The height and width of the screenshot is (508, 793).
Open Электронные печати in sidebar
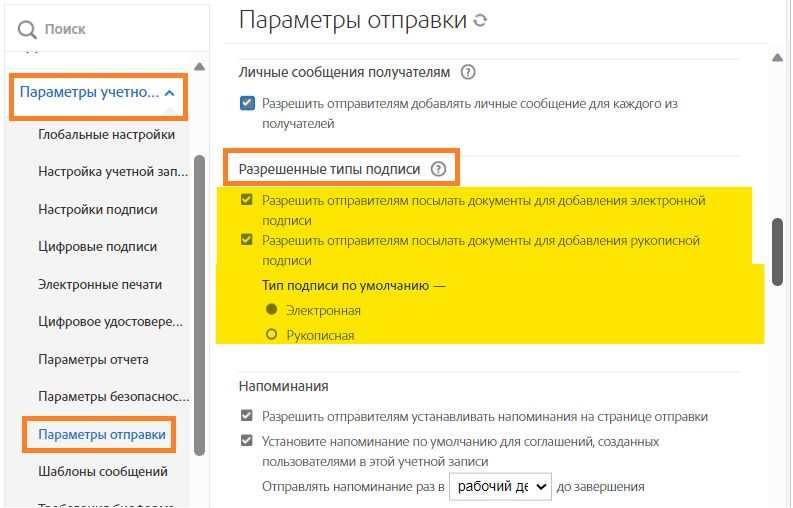point(100,284)
